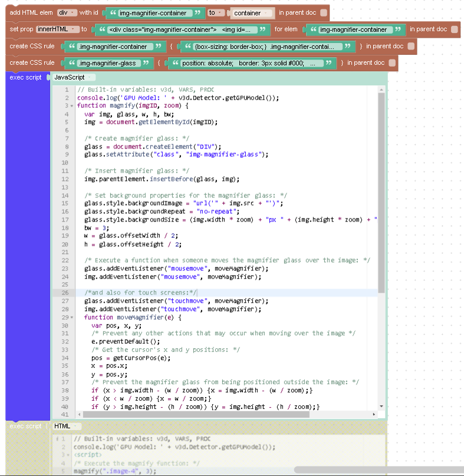Select the JavaScript 'exec script' block label
The image size is (464, 476).
pos(25,77)
